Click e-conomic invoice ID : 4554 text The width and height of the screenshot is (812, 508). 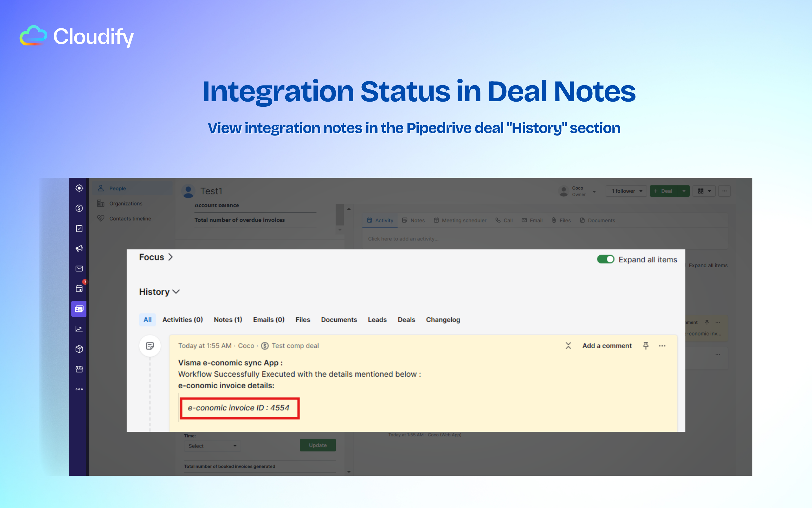tap(239, 408)
